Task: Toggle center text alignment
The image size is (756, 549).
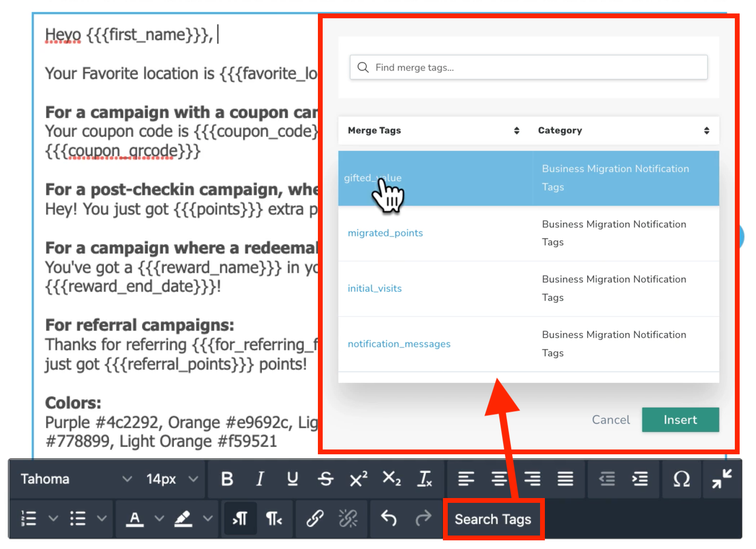Action: pyautogui.click(x=499, y=479)
